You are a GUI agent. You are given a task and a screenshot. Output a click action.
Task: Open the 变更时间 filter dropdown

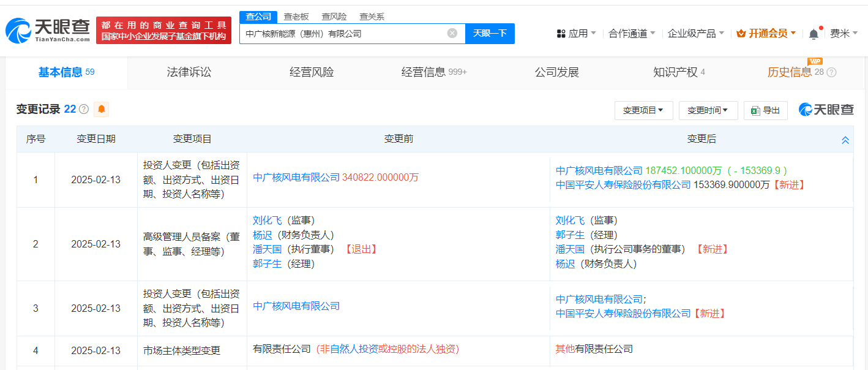(x=708, y=110)
